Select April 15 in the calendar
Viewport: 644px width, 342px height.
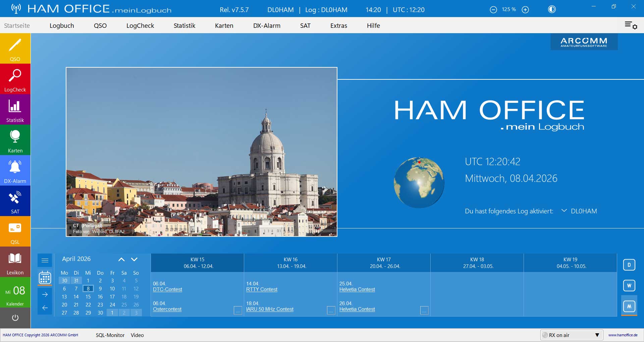coord(88,297)
